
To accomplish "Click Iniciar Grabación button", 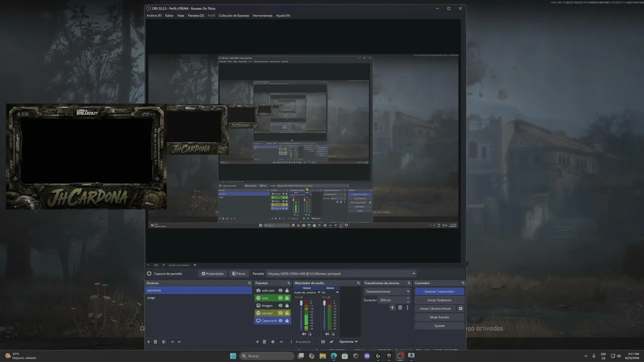I will tap(439, 300).
